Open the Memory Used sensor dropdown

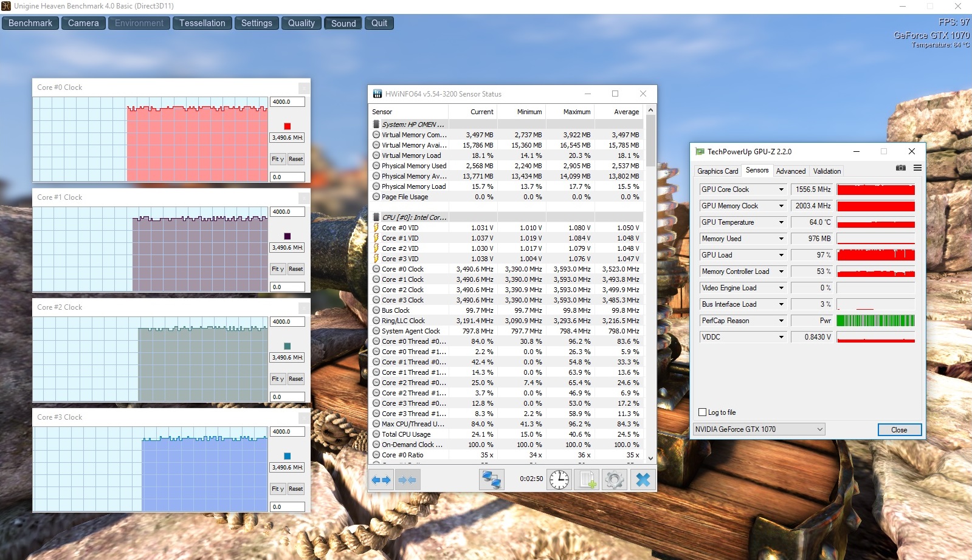tap(781, 239)
